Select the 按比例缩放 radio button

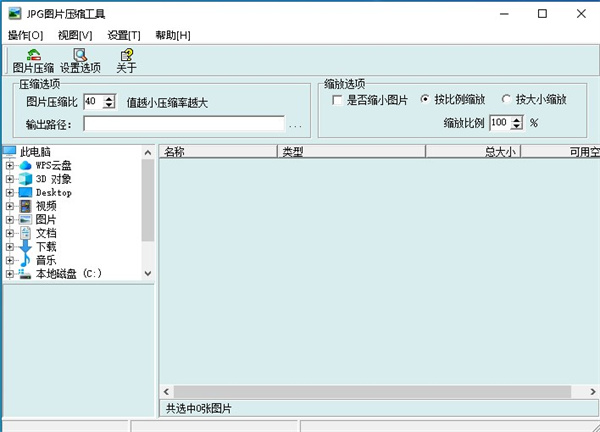point(426,100)
